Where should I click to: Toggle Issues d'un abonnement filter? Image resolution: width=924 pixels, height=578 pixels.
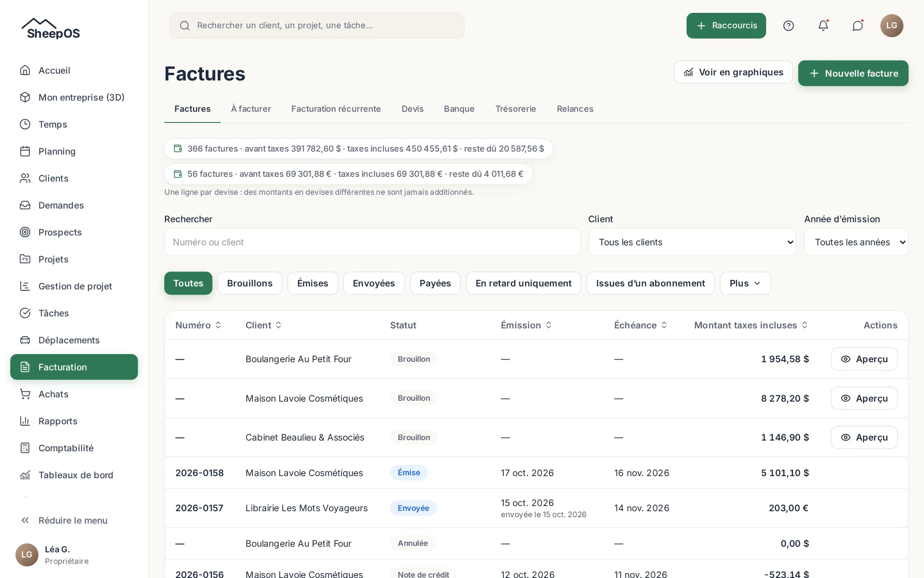coord(651,283)
